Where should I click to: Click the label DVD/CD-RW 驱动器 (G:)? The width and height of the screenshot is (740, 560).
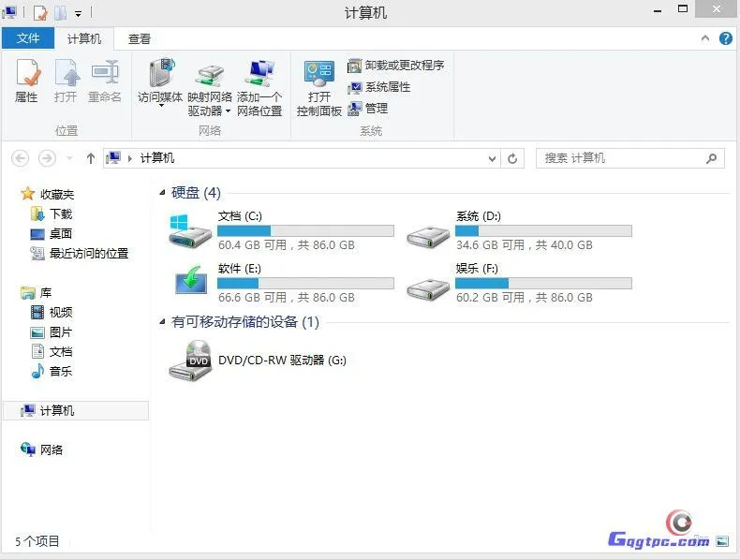[x=282, y=361]
